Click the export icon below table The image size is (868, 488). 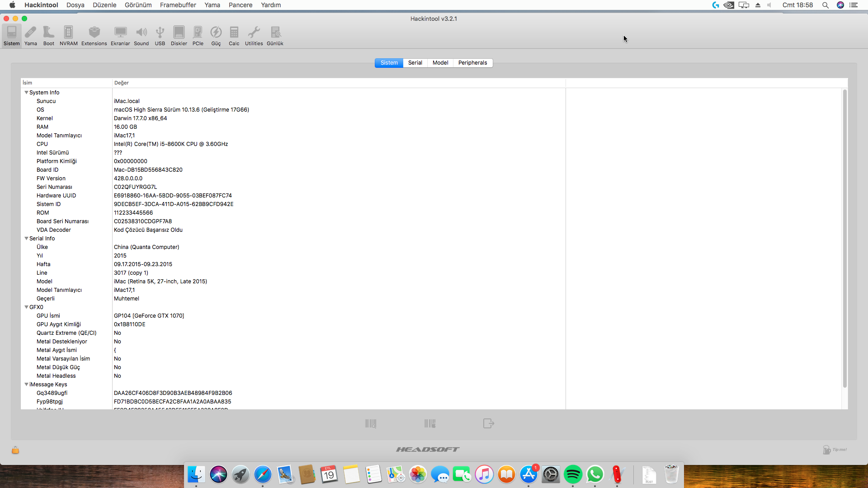click(488, 423)
